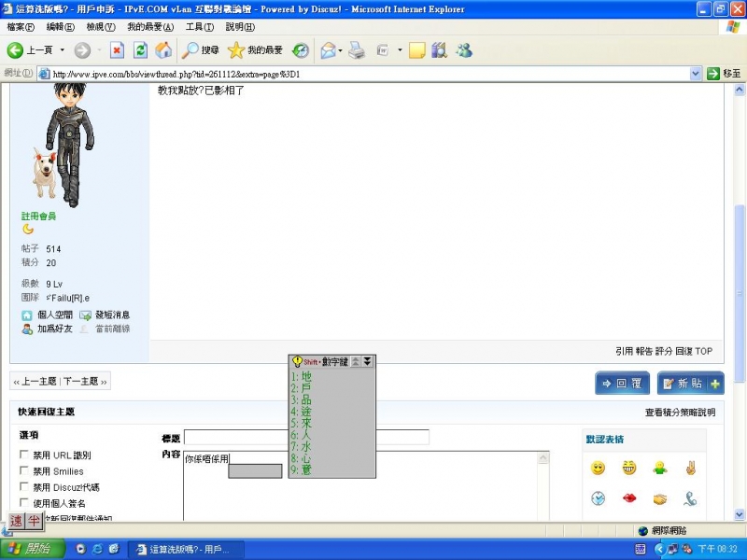The height and width of the screenshot is (560, 747).
Task: Open the home page icon
Action: click(163, 50)
